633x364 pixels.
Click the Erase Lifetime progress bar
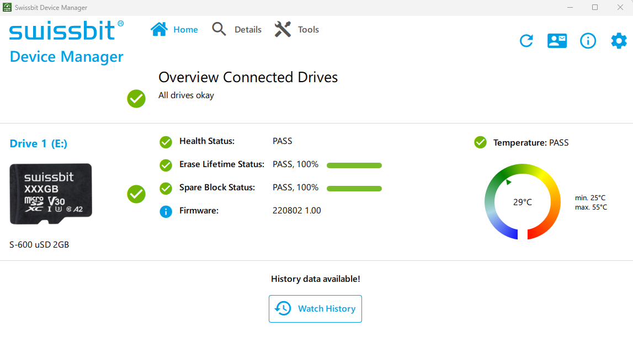pyautogui.click(x=354, y=165)
